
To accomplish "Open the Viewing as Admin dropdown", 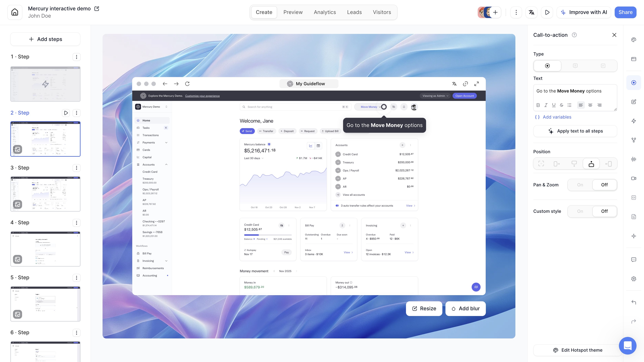I will pyautogui.click(x=435, y=96).
